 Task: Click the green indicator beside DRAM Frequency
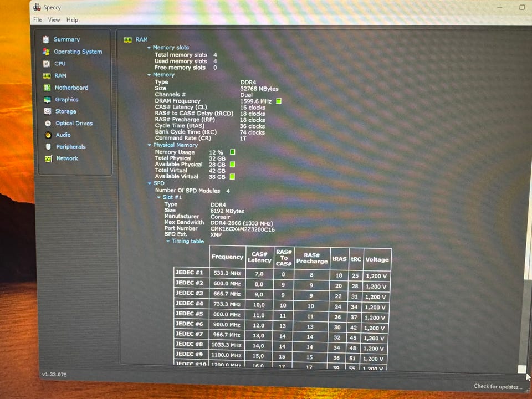coord(279,101)
